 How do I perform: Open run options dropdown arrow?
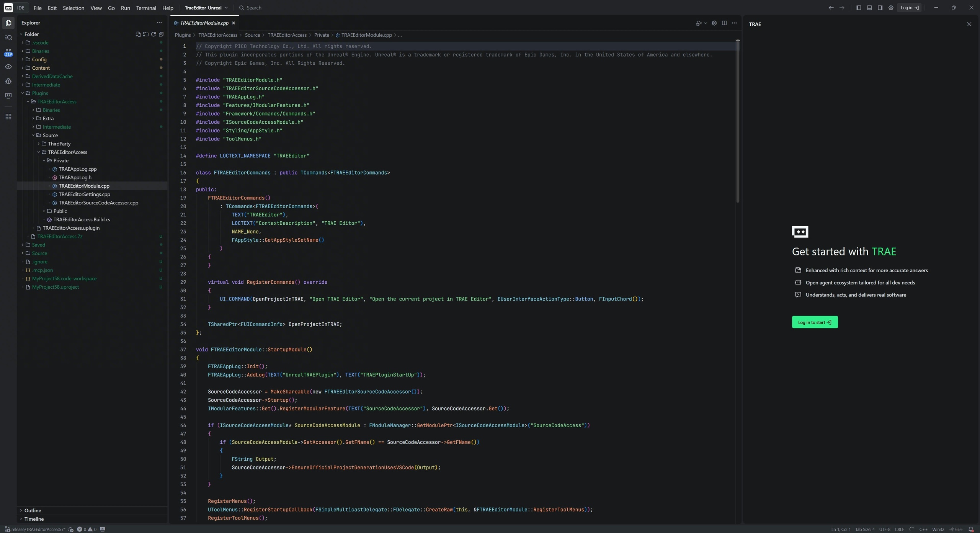pos(706,23)
